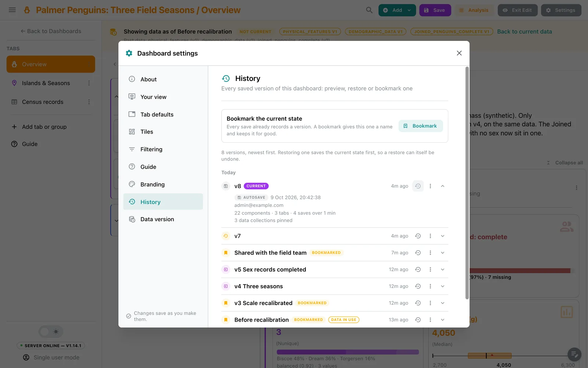Click Back to current data link

coord(524,32)
